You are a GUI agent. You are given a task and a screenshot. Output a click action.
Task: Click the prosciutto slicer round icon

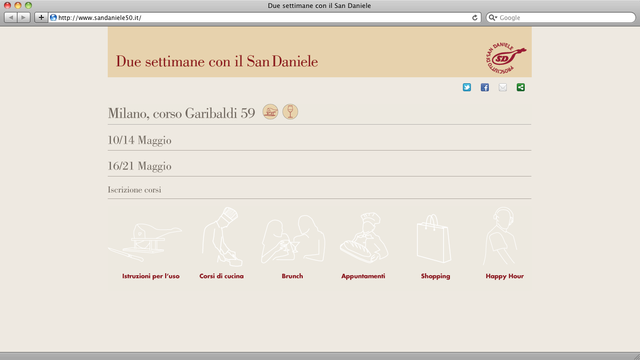(x=270, y=112)
